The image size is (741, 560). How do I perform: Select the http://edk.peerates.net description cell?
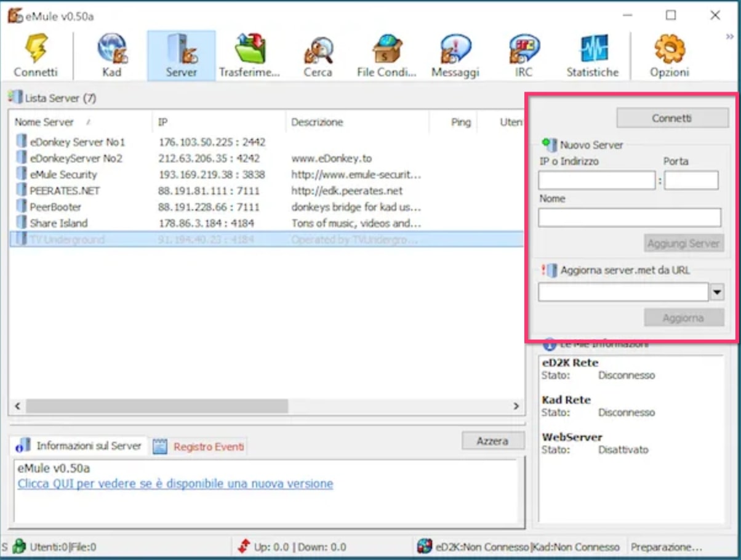347,191
